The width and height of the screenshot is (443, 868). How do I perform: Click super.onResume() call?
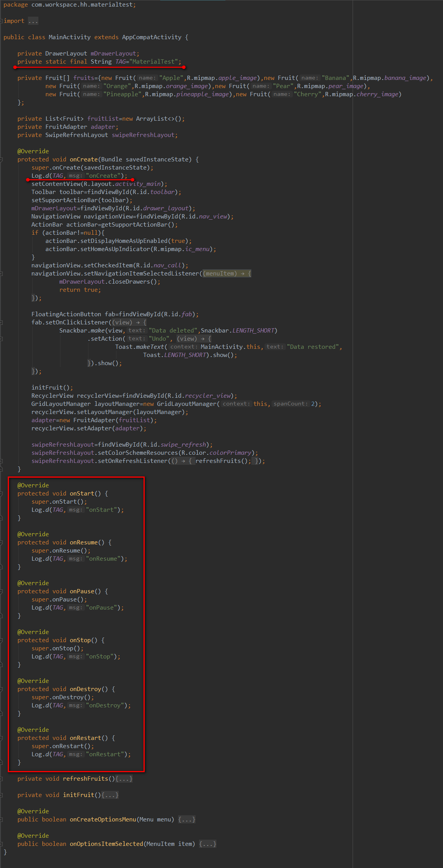tap(60, 551)
